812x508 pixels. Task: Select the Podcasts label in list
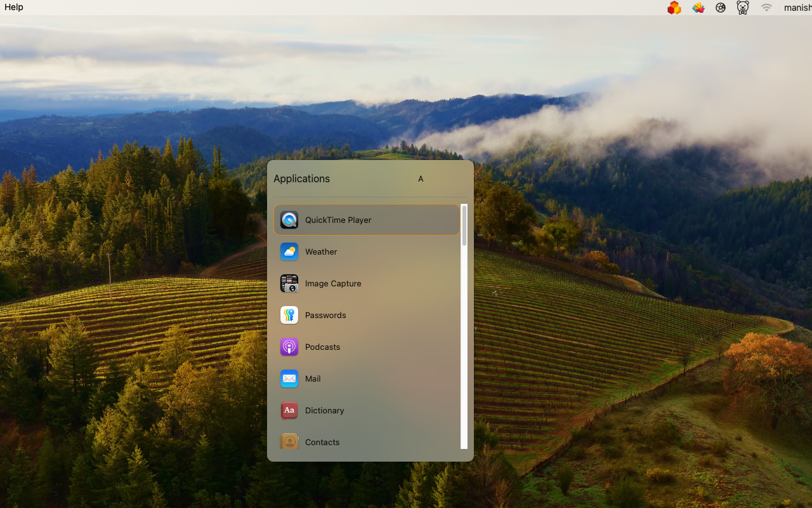(x=322, y=347)
